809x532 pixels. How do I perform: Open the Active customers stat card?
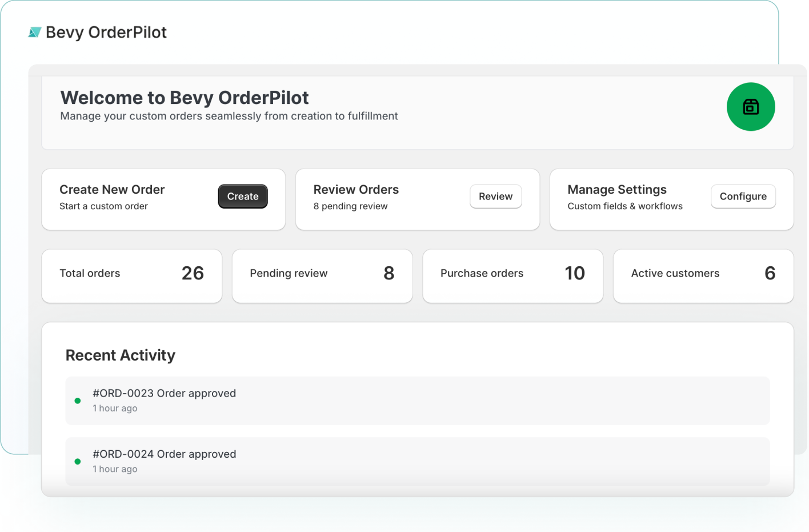click(x=703, y=276)
